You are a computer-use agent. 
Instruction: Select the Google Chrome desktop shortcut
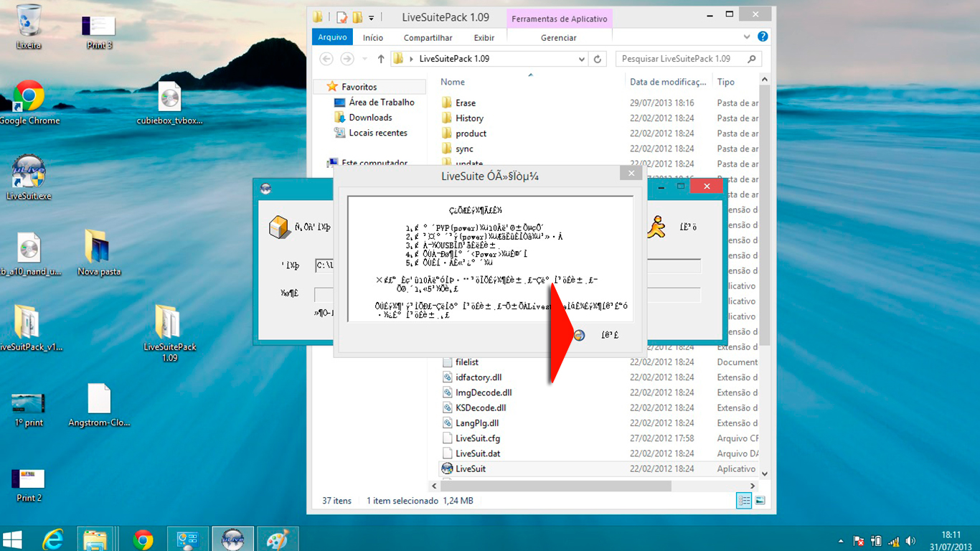pyautogui.click(x=29, y=103)
